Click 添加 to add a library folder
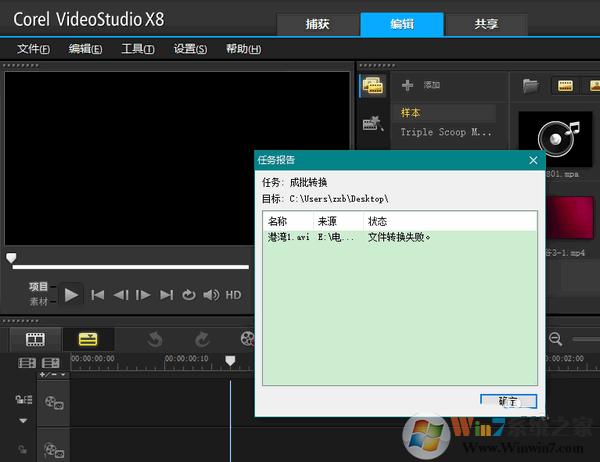The image size is (600, 462). click(x=420, y=85)
